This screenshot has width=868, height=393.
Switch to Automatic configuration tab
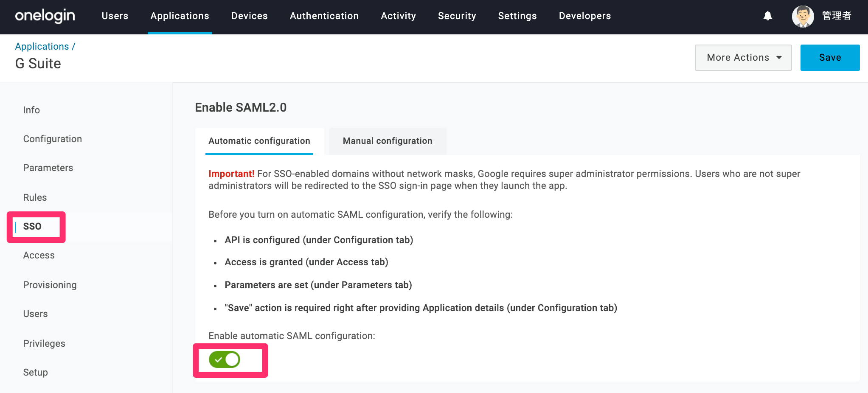pos(259,141)
